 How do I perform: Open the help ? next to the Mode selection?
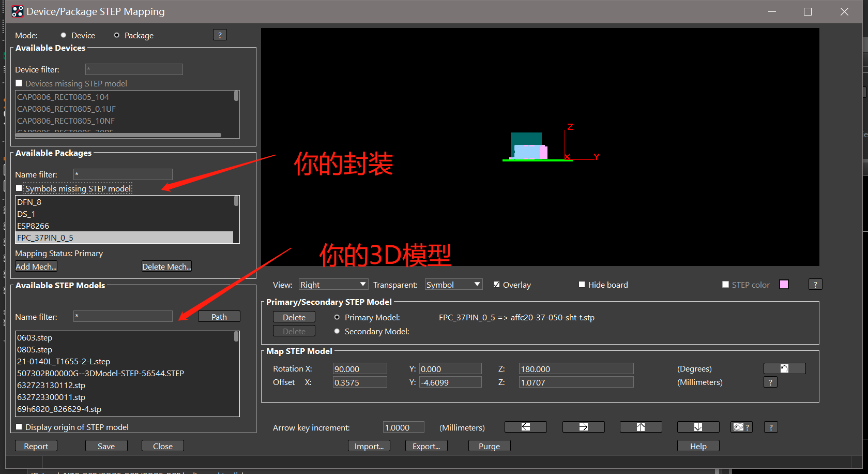point(220,35)
